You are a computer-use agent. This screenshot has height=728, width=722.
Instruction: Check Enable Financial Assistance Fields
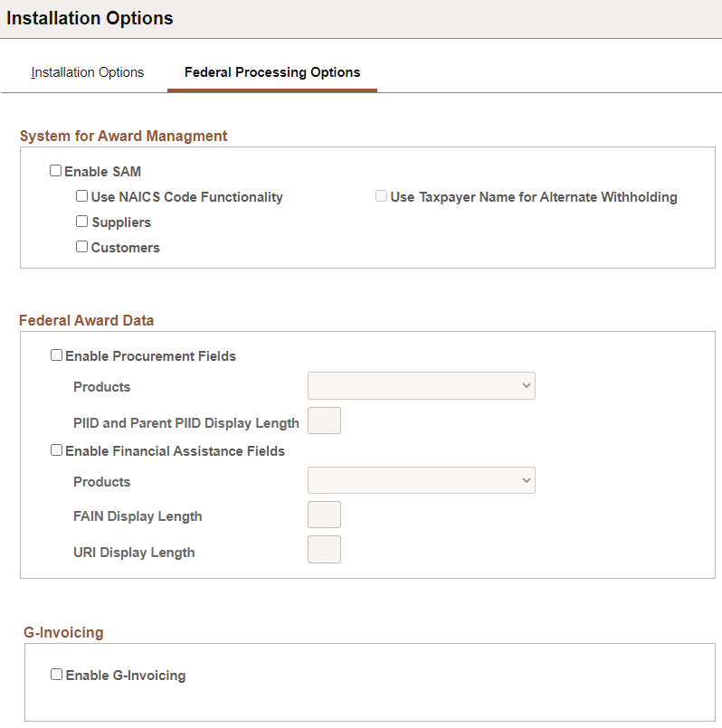[56, 449]
